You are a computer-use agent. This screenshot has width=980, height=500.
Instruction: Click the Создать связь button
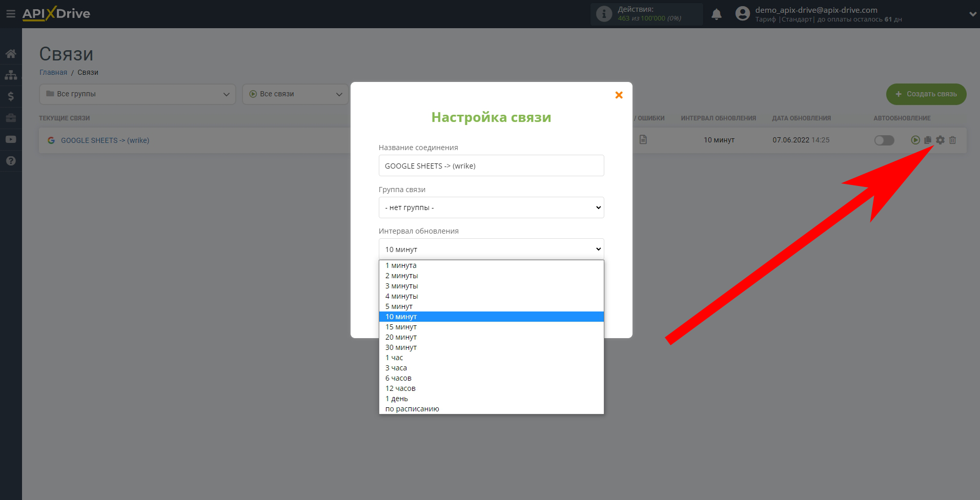click(x=926, y=94)
